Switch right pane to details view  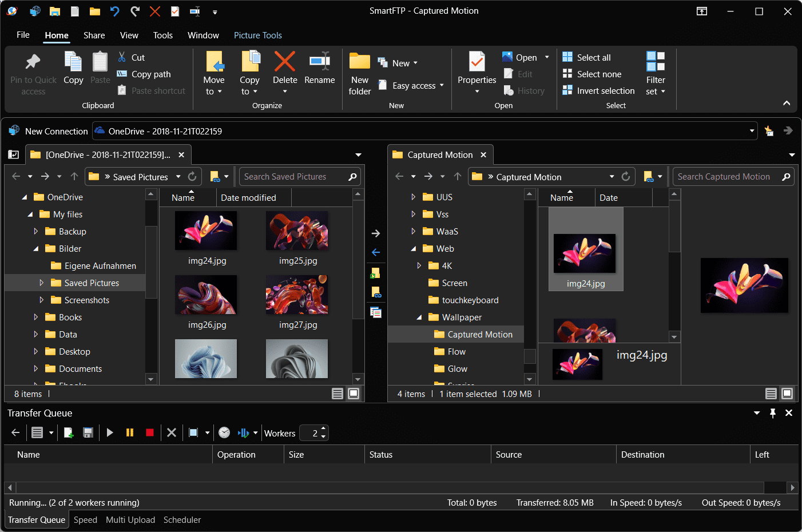click(x=771, y=394)
